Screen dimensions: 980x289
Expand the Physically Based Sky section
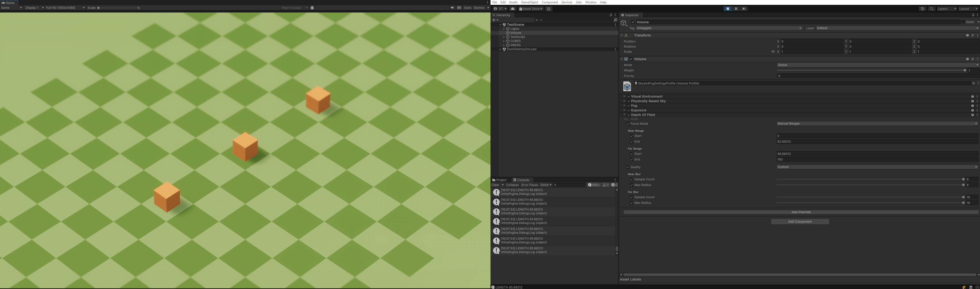(x=625, y=101)
